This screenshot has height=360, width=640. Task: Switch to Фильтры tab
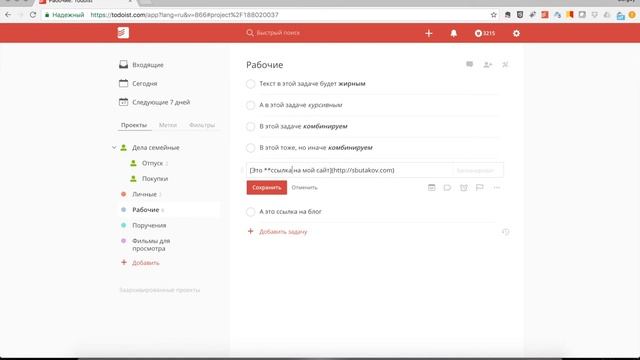[202, 125]
